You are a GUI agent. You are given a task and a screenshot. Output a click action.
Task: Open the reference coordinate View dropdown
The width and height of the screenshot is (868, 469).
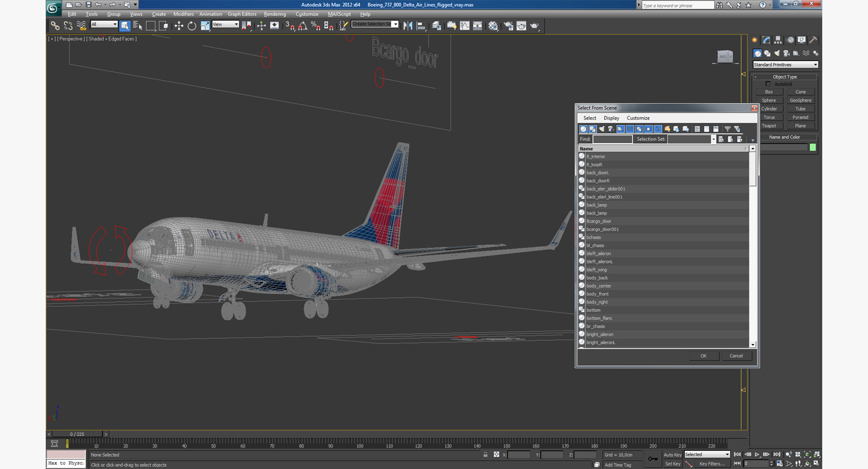pyautogui.click(x=225, y=25)
